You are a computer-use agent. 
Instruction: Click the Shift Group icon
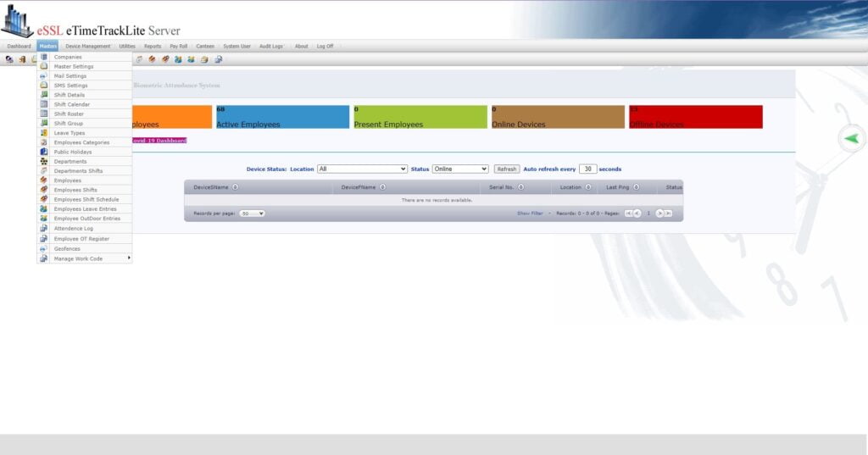(44, 123)
